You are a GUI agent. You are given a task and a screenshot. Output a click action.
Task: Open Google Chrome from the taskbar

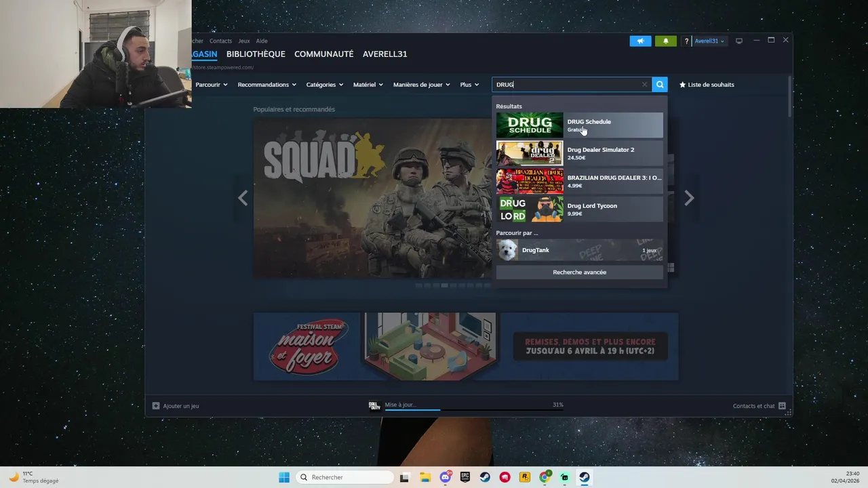coord(545,477)
